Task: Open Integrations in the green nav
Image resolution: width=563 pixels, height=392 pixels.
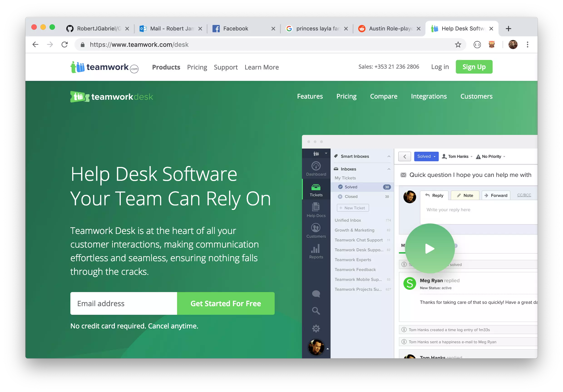Action: point(429,96)
